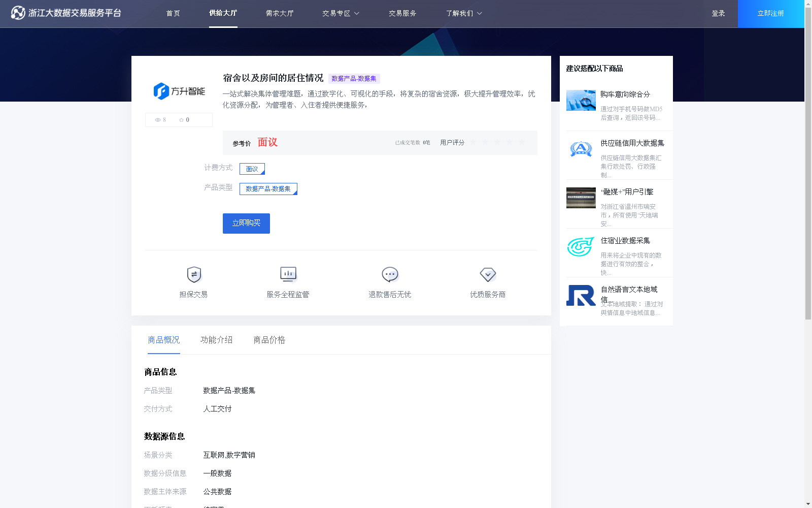The height and width of the screenshot is (508, 812).
Task: Rate with the first user rating star
Action: 473,142
